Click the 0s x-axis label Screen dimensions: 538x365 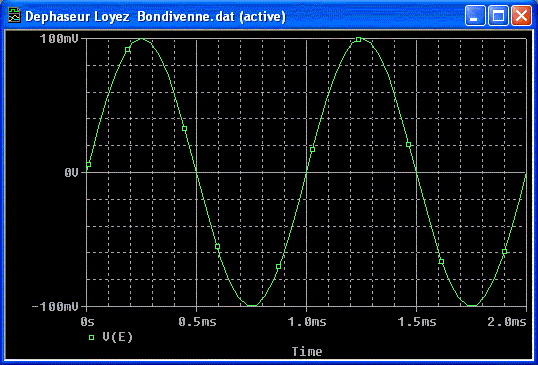pyautogui.click(x=87, y=322)
